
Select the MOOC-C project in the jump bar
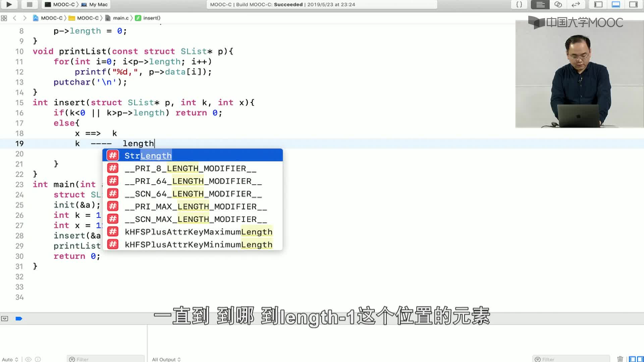(x=48, y=18)
